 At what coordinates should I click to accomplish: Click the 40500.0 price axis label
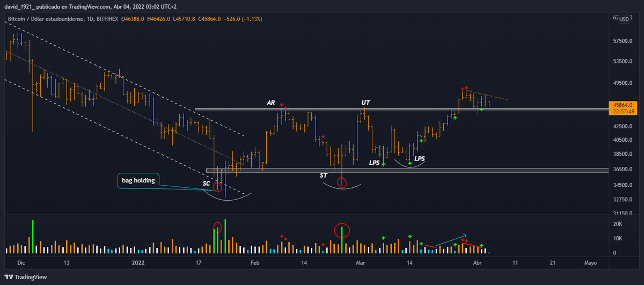coord(622,140)
